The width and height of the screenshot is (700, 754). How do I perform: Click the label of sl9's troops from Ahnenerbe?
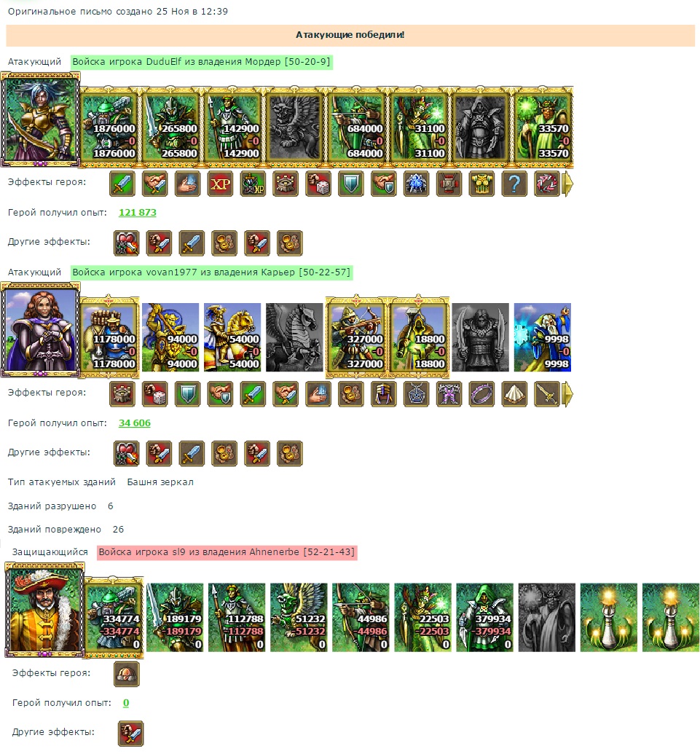pyautogui.click(x=227, y=552)
